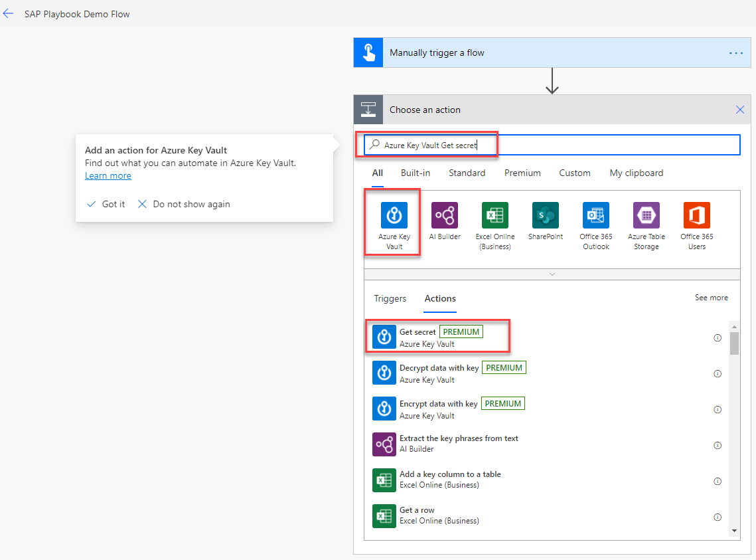The height and width of the screenshot is (560, 756).
Task: Switch to the All tab
Action: [378, 173]
